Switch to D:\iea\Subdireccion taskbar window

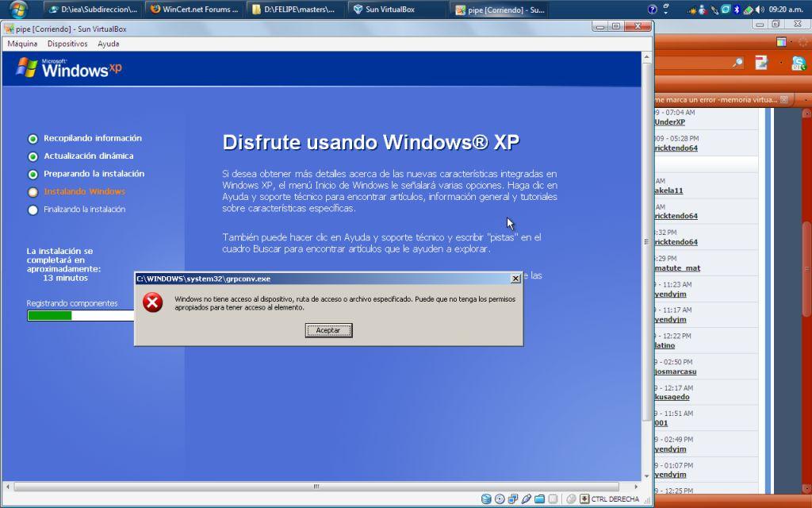[94, 10]
